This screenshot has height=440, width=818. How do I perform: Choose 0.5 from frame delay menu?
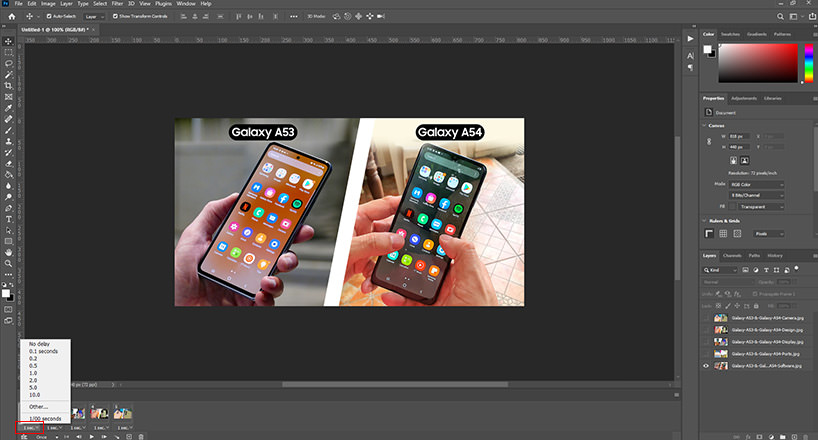pyautogui.click(x=33, y=366)
